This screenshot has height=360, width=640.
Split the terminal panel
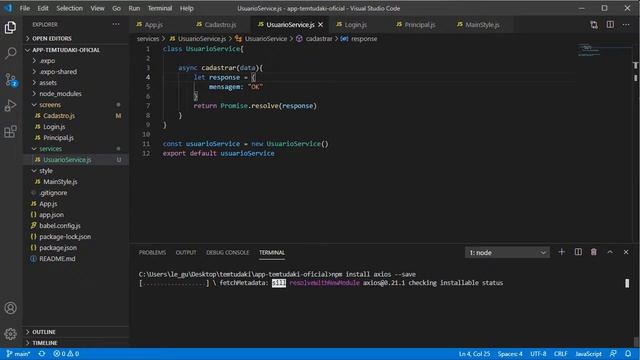point(578,252)
